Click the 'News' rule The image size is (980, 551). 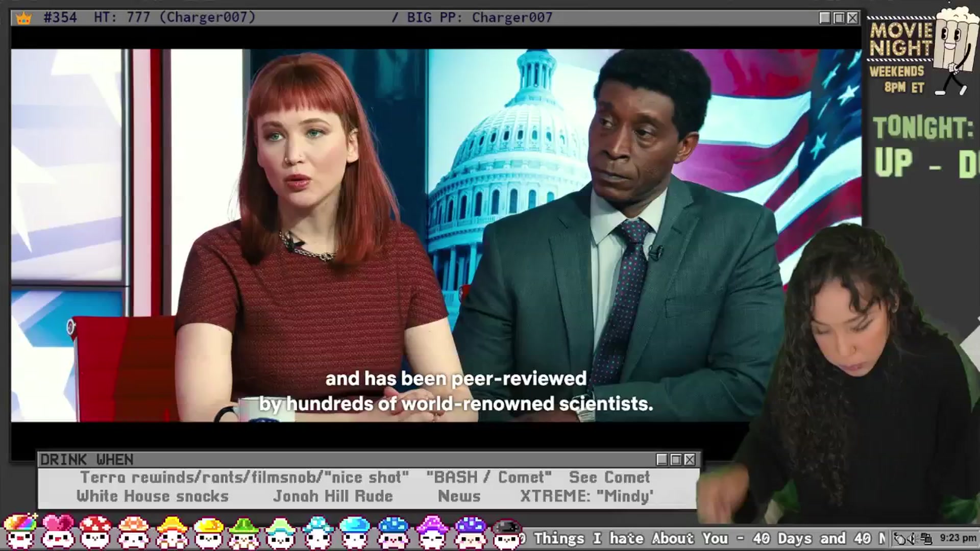(459, 496)
